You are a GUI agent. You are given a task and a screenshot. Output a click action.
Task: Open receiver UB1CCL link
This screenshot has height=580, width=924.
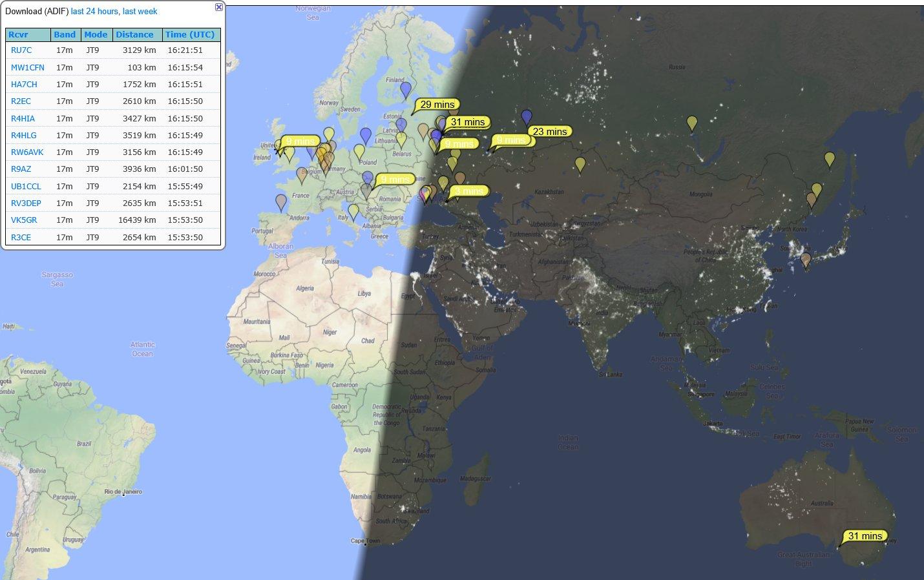[x=26, y=187]
